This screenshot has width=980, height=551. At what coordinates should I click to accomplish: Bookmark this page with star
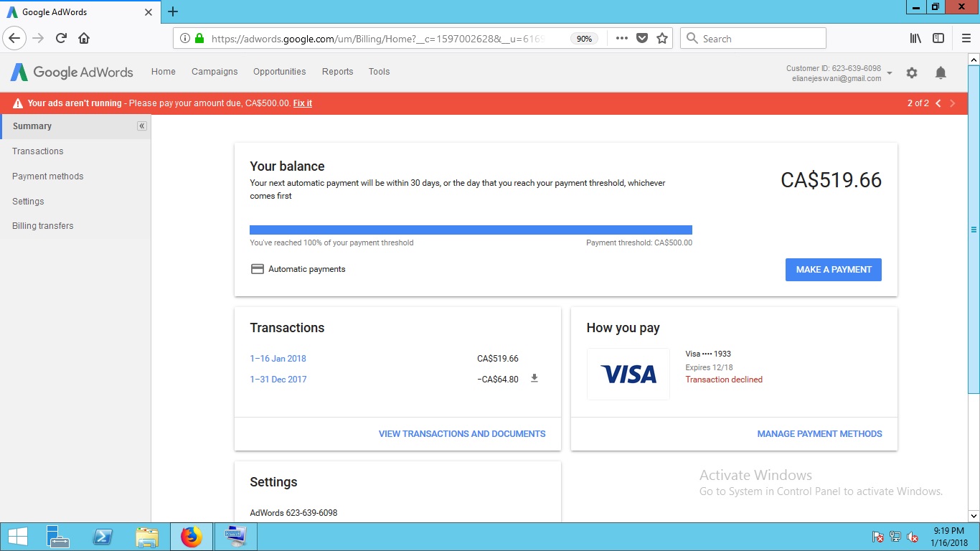tap(662, 38)
